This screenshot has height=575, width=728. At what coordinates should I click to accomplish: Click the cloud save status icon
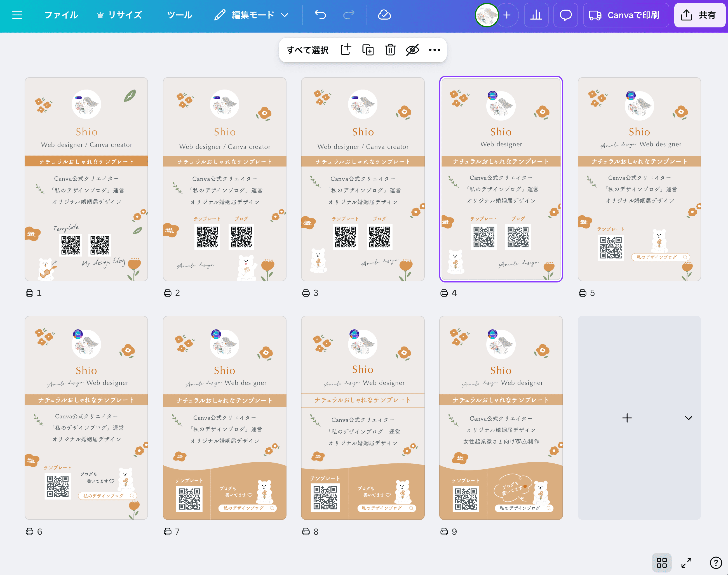tap(384, 15)
